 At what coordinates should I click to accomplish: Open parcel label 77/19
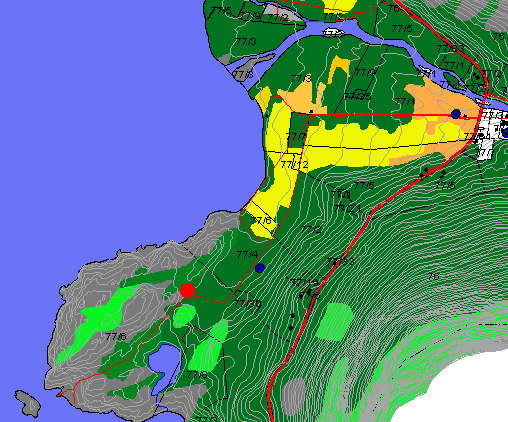305,283
